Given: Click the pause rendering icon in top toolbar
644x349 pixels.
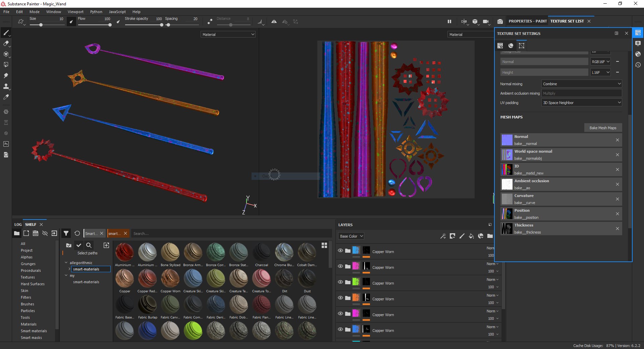Looking at the screenshot, I should coord(449,21).
